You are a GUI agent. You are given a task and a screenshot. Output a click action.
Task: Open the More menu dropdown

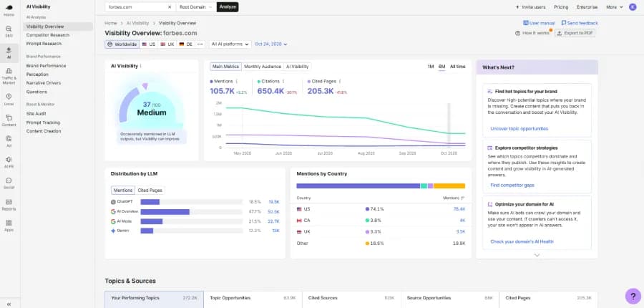(x=615, y=7)
